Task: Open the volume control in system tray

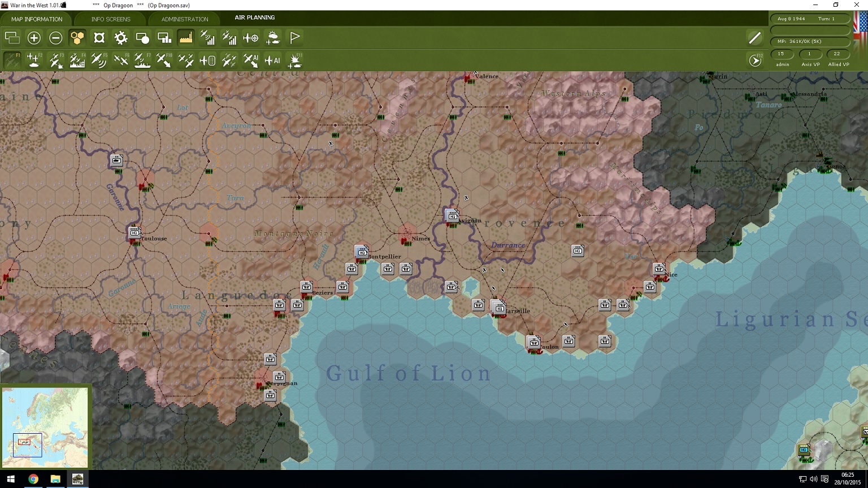Action: [814, 479]
